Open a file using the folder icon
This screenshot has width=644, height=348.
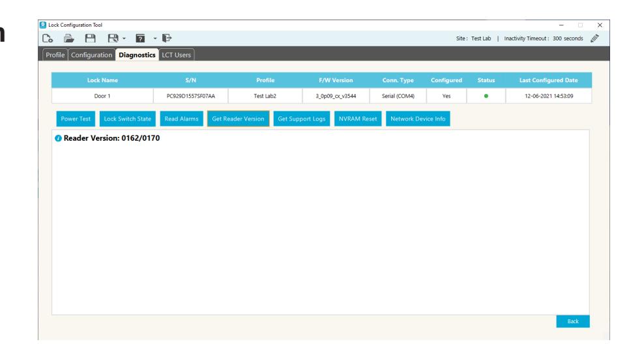(x=69, y=38)
